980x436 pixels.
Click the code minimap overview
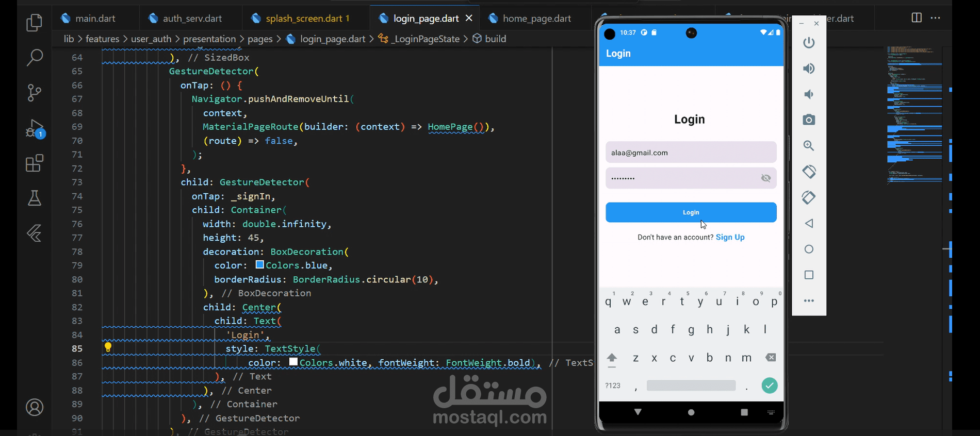coord(914,115)
